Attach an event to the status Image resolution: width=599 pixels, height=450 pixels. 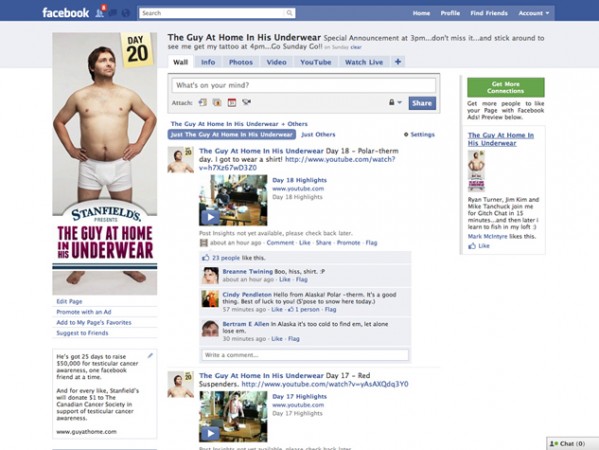click(x=232, y=102)
